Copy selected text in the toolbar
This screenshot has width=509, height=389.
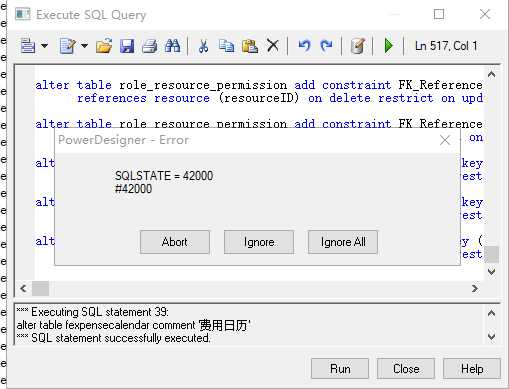click(226, 46)
